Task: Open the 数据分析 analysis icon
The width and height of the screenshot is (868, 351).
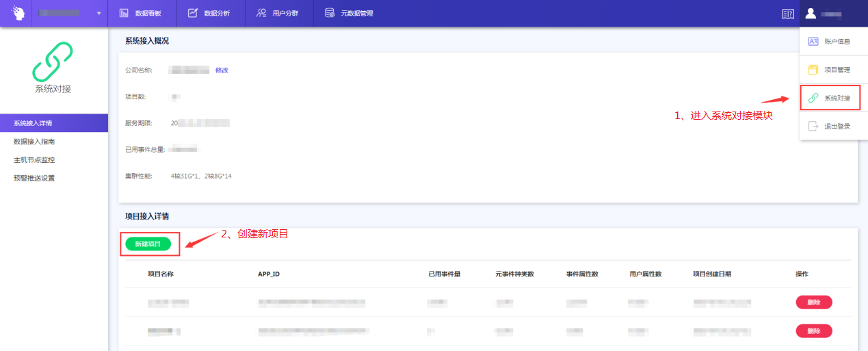Action: (193, 13)
